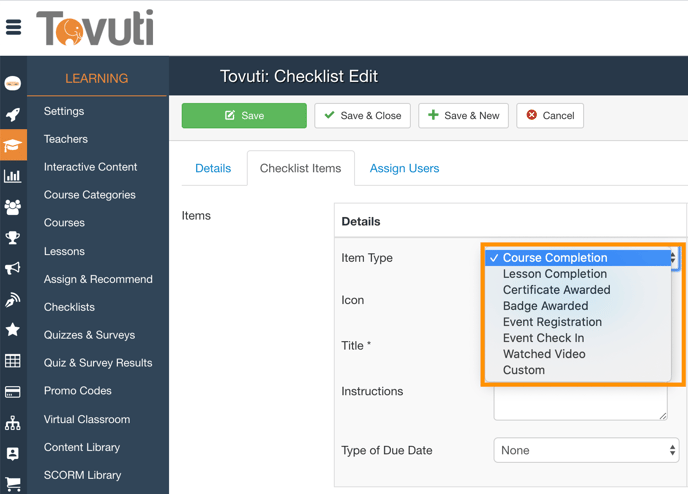The height and width of the screenshot is (494, 688).
Task: Select Custom option in Item Type dropdown
Action: point(523,370)
